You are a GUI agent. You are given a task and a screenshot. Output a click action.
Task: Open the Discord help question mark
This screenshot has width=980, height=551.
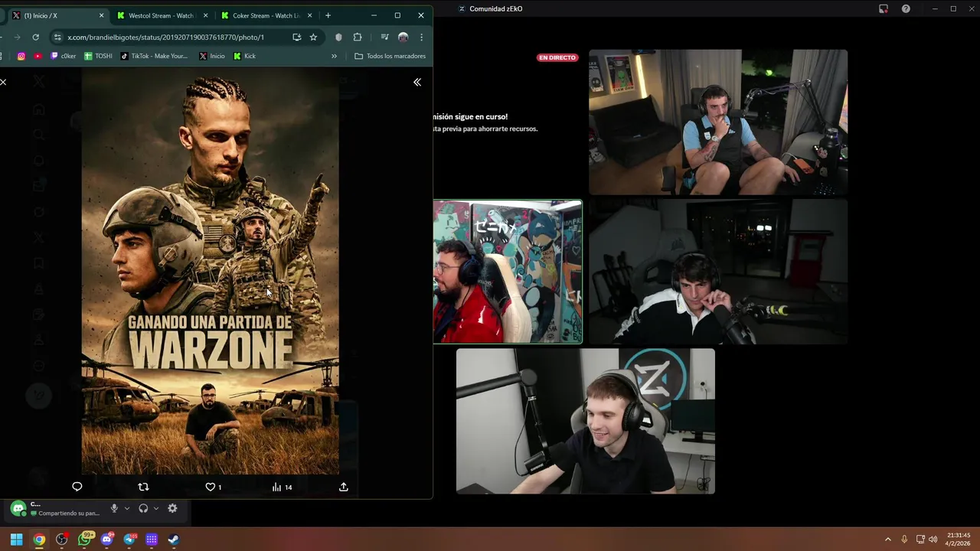[x=906, y=8]
